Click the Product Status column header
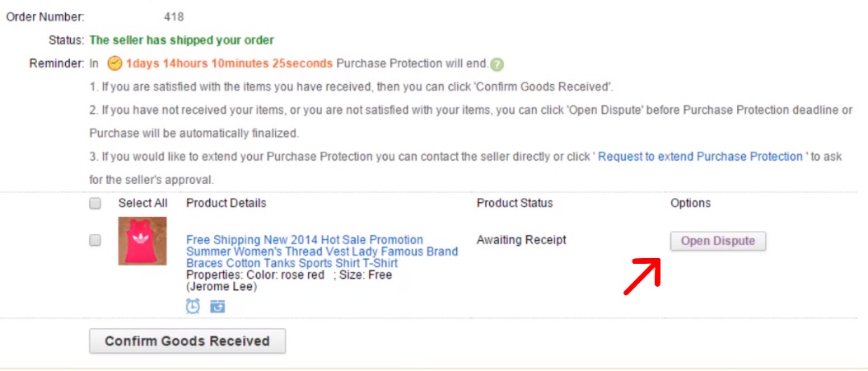The image size is (868, 371). [515, 203]
